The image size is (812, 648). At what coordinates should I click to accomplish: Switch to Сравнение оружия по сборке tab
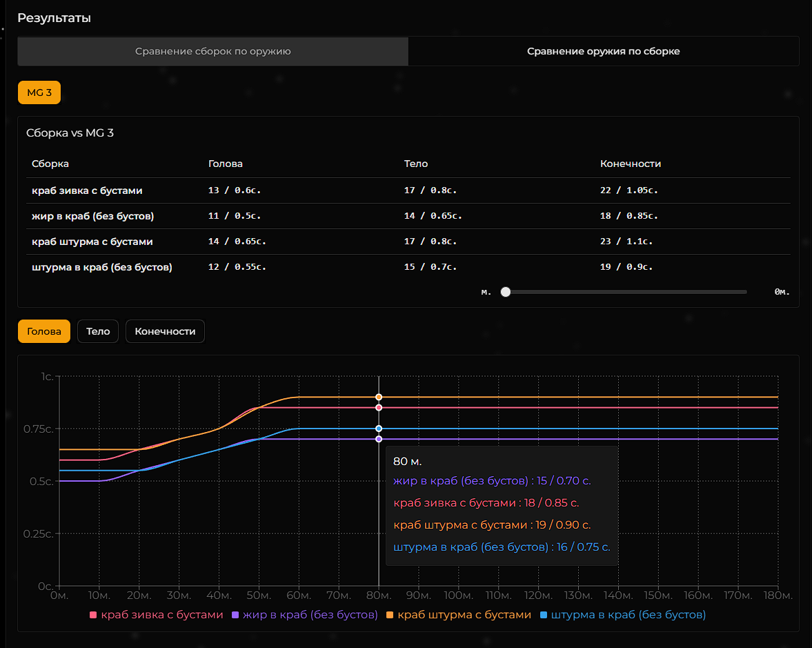pyautogui.click(x=603, y=51)
